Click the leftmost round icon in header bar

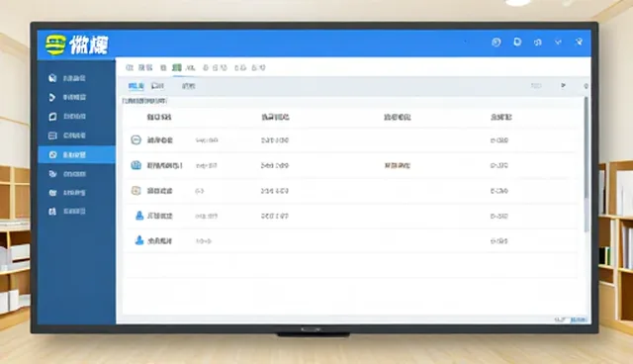[x=497, y=42]
